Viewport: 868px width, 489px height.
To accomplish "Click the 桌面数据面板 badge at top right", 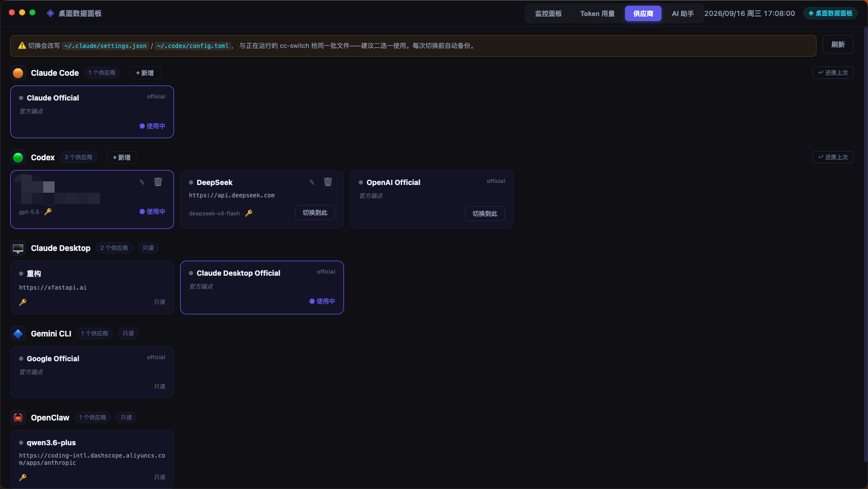I will (830, 13).
